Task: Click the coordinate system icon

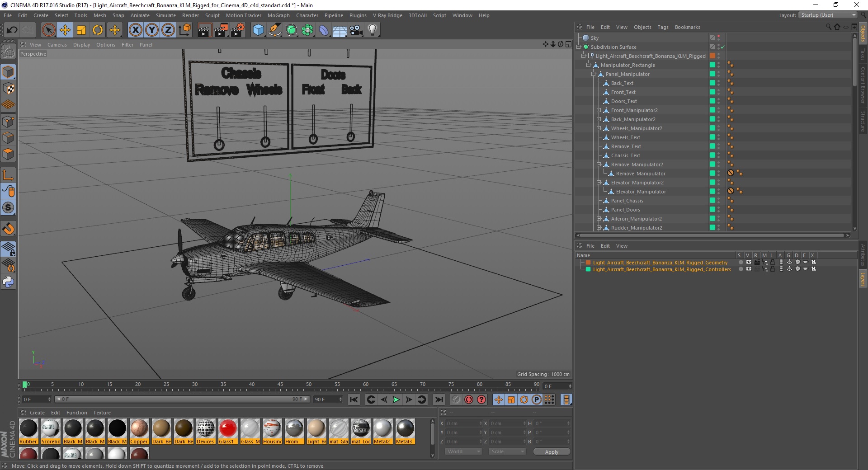Action: click(184, 30)
